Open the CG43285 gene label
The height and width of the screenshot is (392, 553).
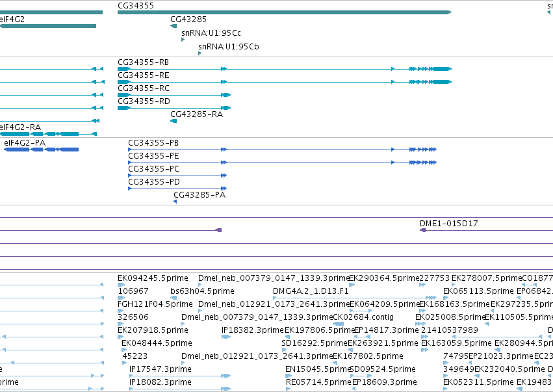click(188, 20)
